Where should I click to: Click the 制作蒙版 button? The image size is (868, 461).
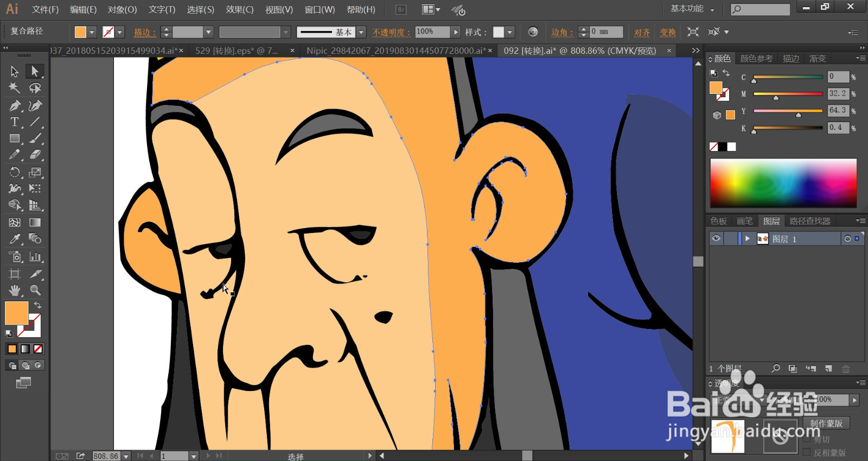coord(826,423)
